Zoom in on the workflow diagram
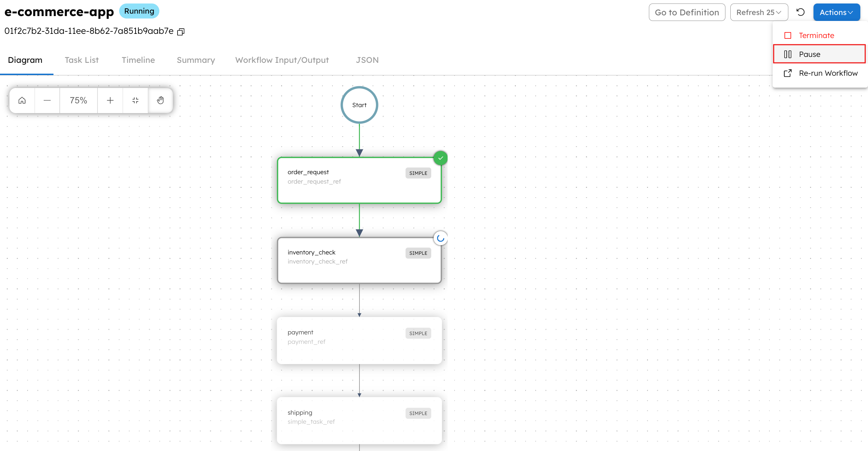This screenshot has width=868, height=451. tap(110, 100)
